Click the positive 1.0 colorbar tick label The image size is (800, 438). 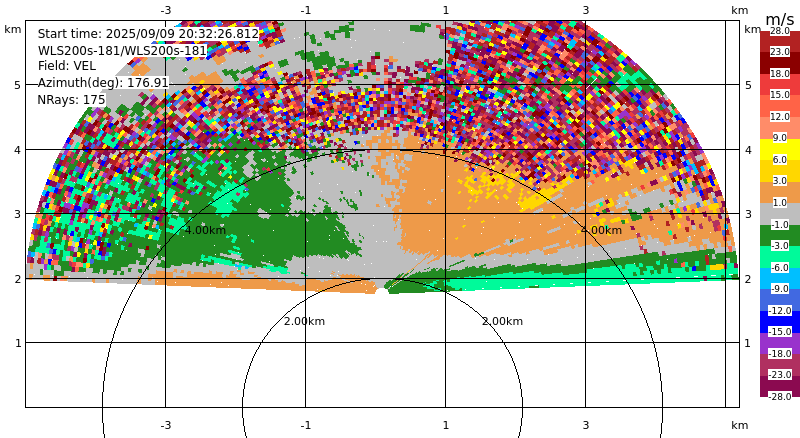point(780,203)
